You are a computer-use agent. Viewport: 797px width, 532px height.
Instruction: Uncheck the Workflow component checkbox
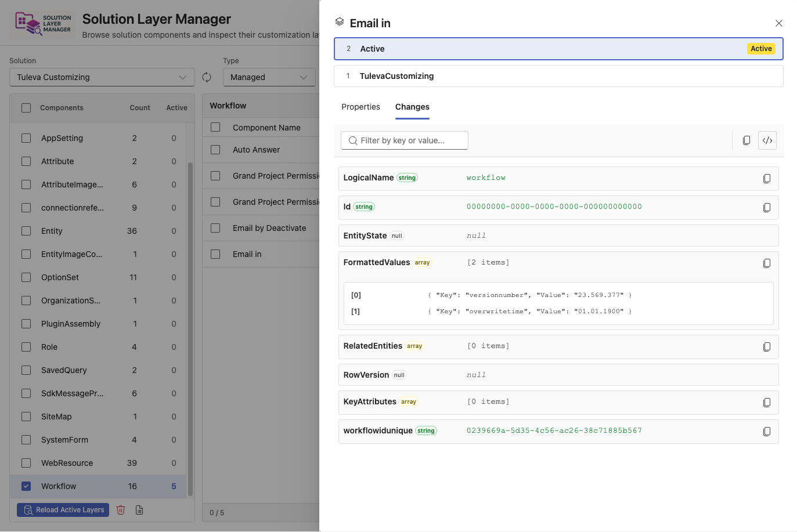pos(26,486)
